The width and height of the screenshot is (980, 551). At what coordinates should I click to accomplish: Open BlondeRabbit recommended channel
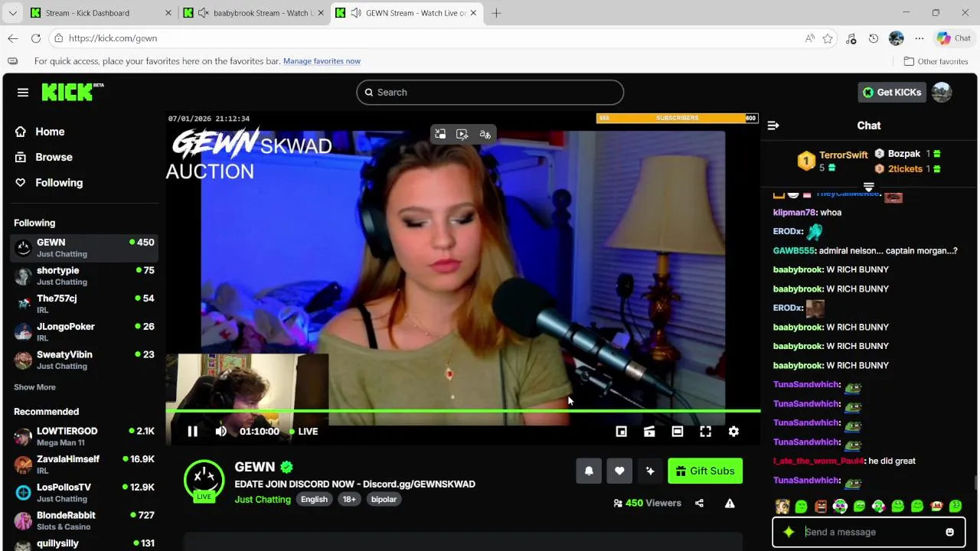tap(84, 520)
